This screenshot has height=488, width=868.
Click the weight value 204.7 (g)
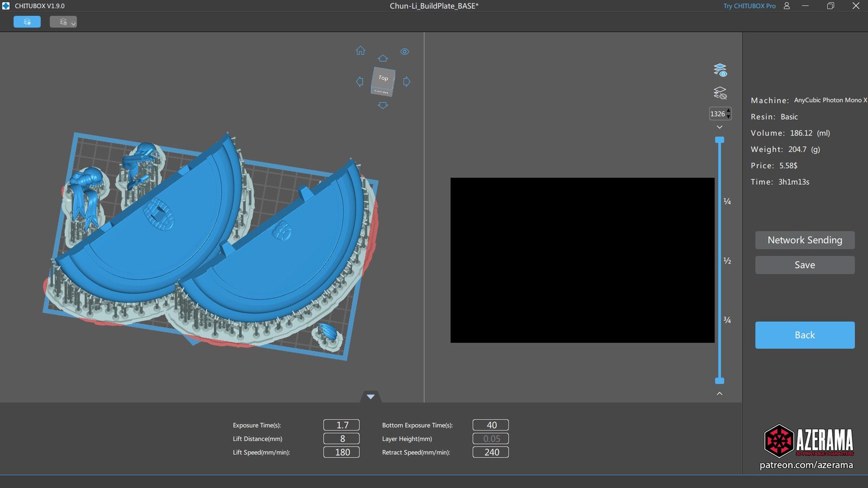804,149
